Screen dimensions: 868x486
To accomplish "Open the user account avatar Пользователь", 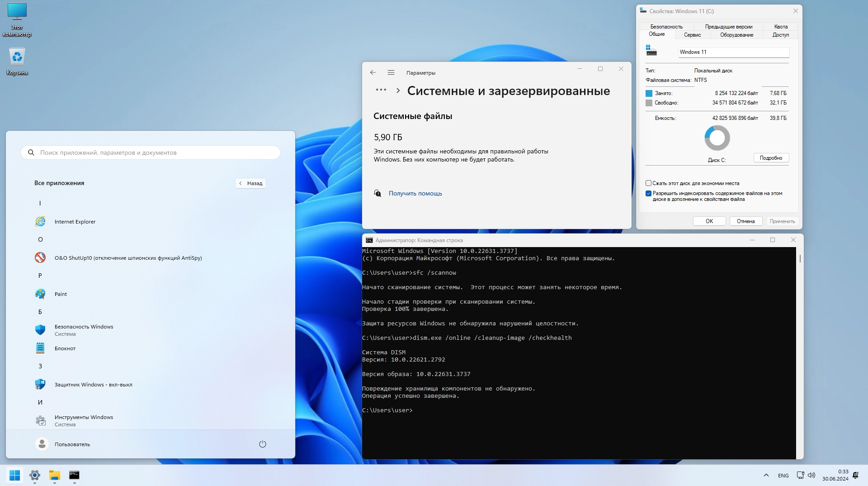I will point(42,444).
